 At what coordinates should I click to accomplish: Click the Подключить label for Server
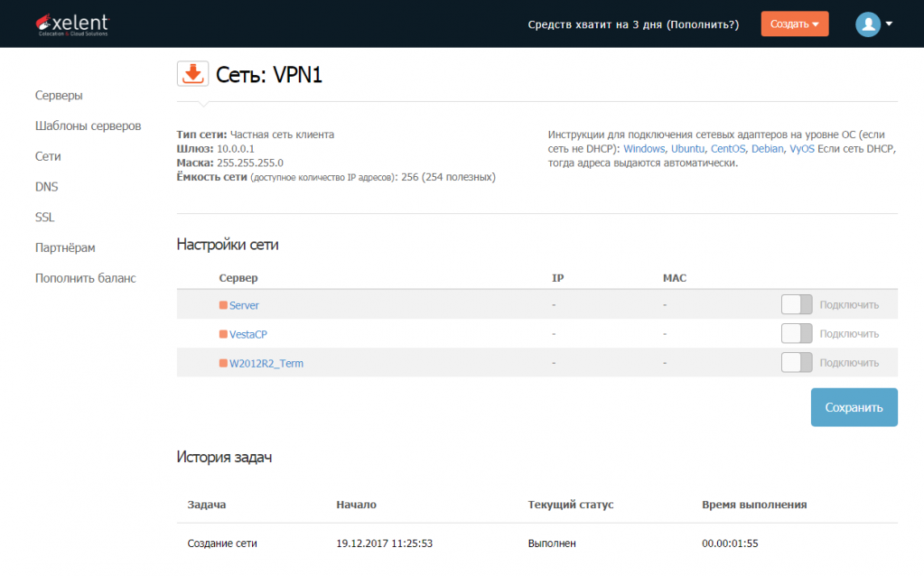(849, 305)
